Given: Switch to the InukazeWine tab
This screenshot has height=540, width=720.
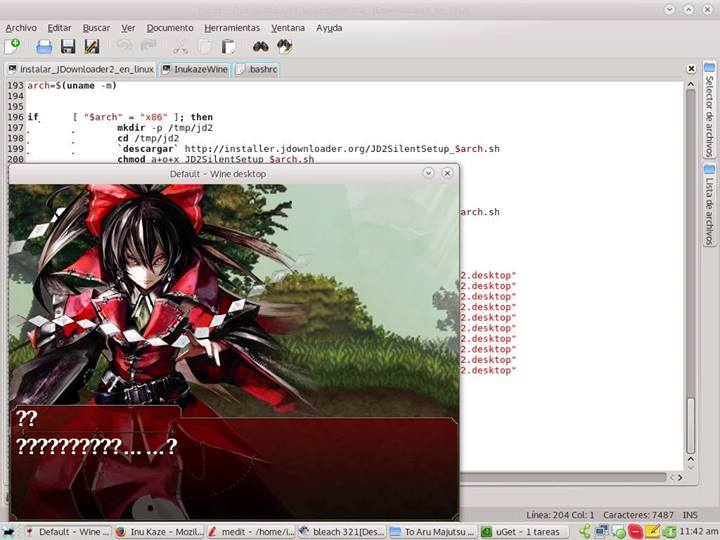Looking at the screenshot, I should point(195,69).
